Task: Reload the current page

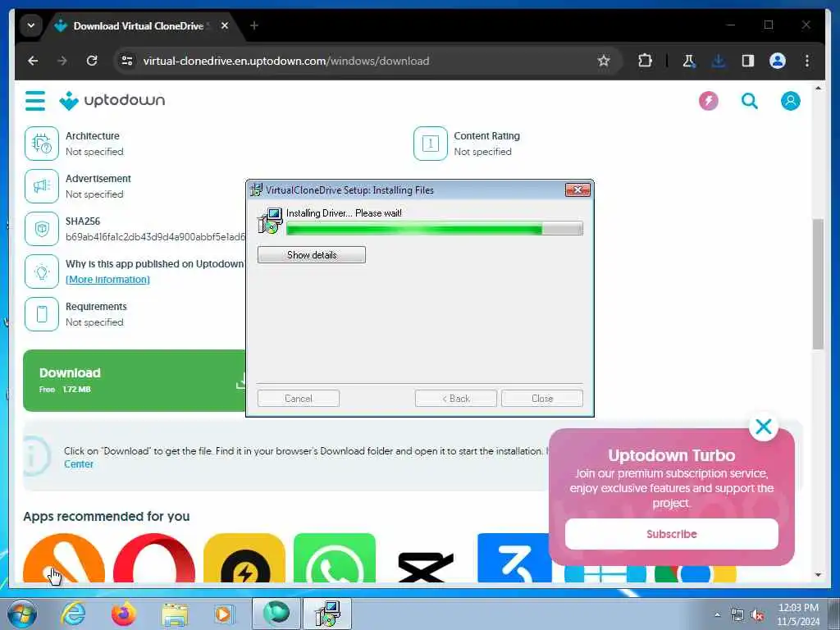Action: point(92,61)
